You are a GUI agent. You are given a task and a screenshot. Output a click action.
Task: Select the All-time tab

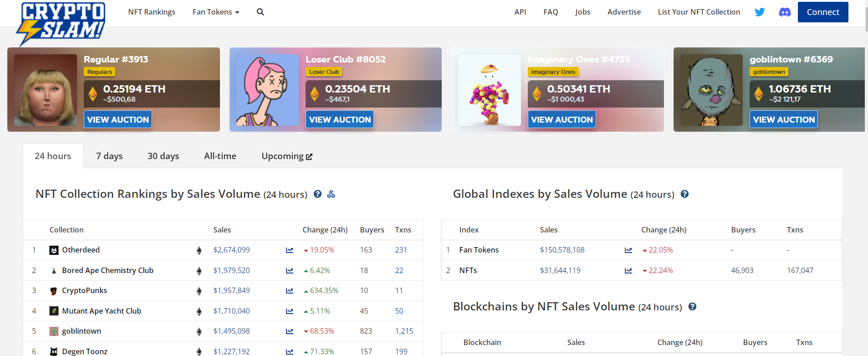pyautogui.click(x=220, y=156)
